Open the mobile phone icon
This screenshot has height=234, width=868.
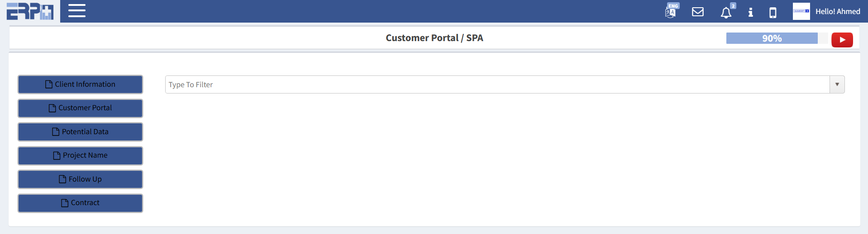pos(773,12)
